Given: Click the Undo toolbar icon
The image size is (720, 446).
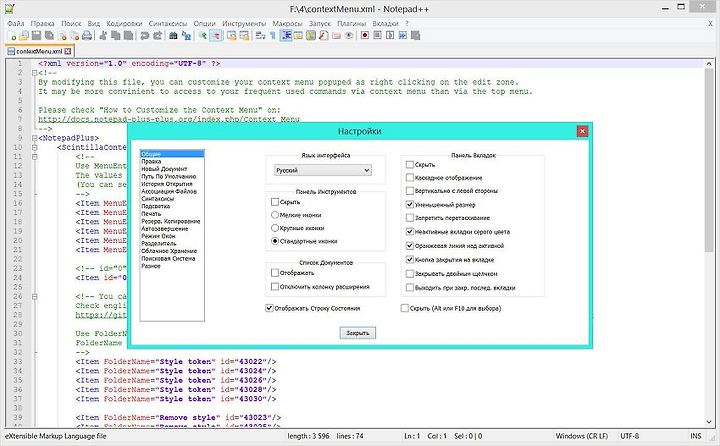Looking at the screenshot, I should tap(145, 35).
